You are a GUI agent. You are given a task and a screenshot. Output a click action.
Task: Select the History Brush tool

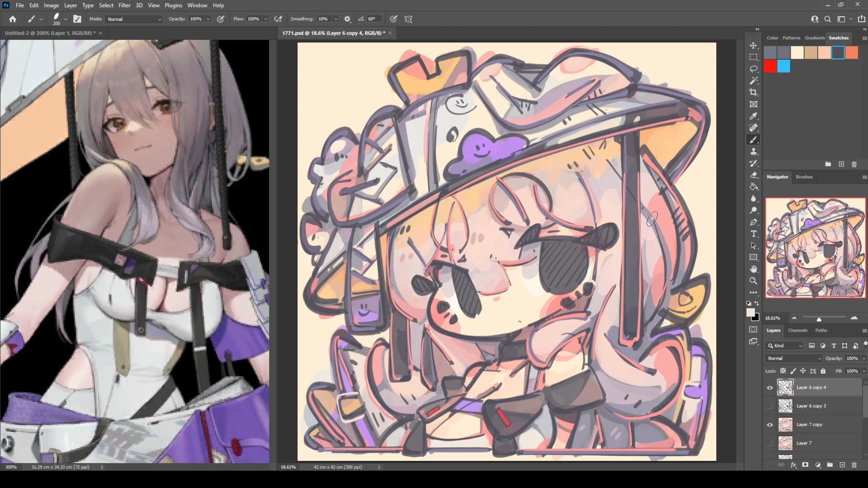(753, 163)
